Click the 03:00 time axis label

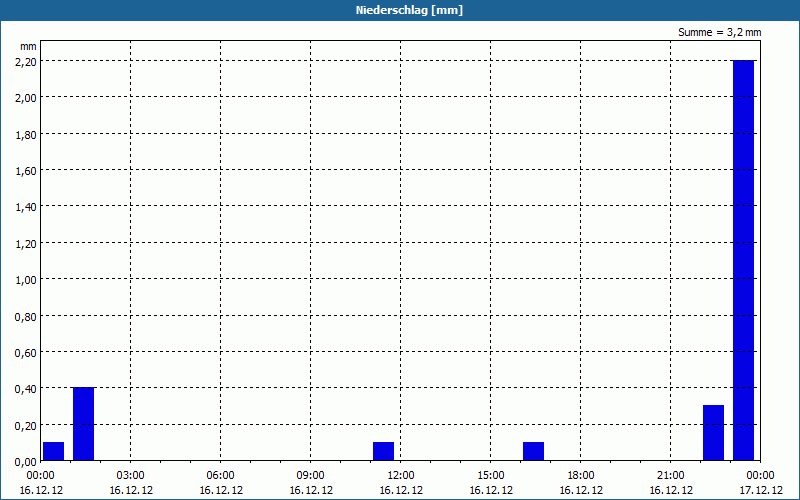coord(131,476)
